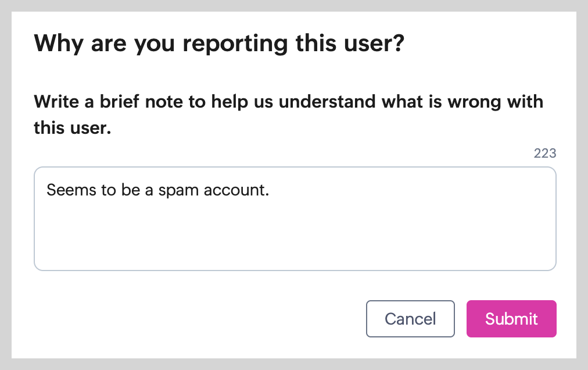
Task: Click the 223 character counter
Action: (x=545, y=154)
